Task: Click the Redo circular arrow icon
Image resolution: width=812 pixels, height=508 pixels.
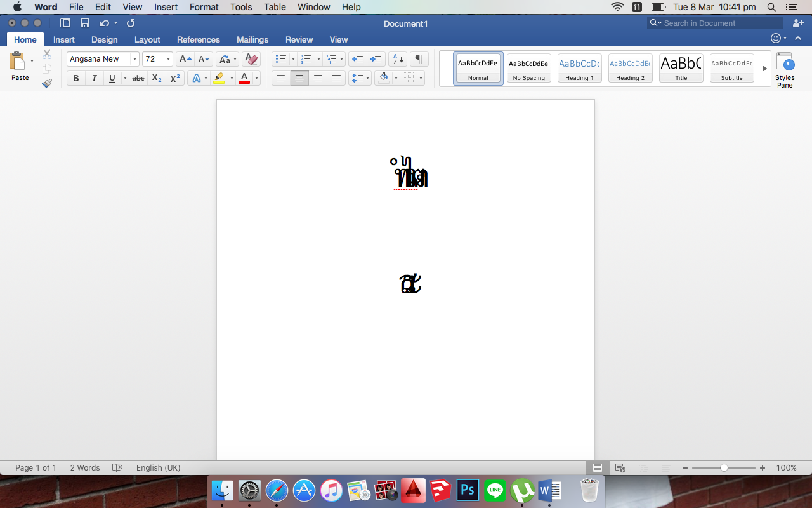Action: pyautogui.click(x=131, y=23)
